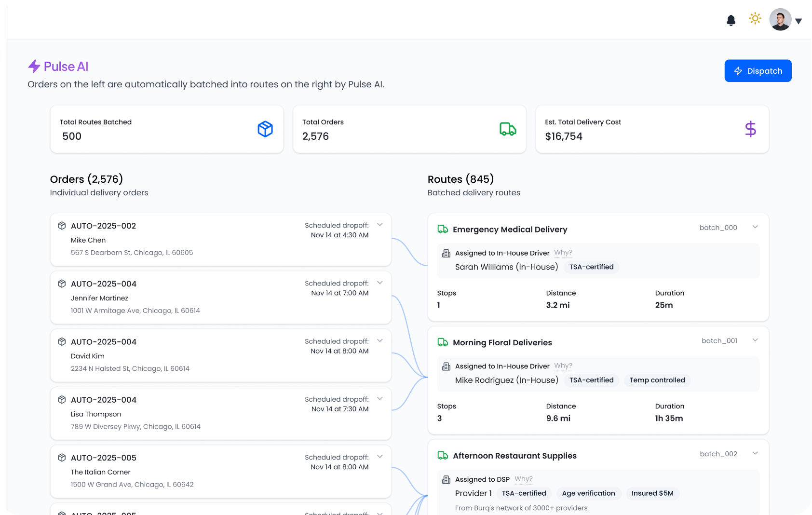Click the purple dollar icon in Delivery Cost
The width and height of the screenshot is (812, 515).
click(750, 129)
